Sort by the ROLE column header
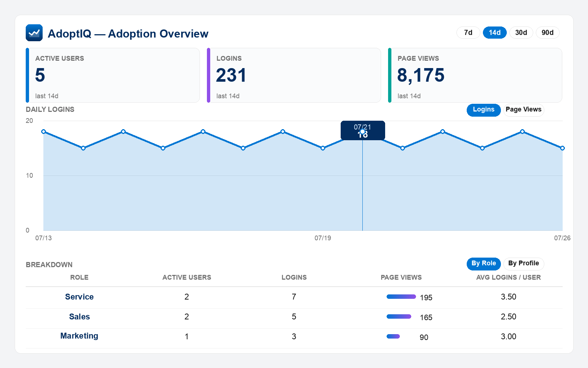Image resolution: width=588 pixels, height=368 pixels. pyautogui.click(x=79, y=277)
